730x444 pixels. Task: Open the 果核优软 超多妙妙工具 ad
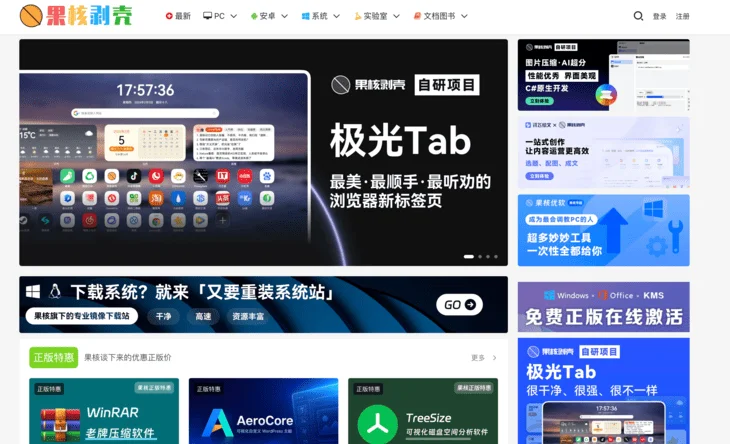pos(603,230)
